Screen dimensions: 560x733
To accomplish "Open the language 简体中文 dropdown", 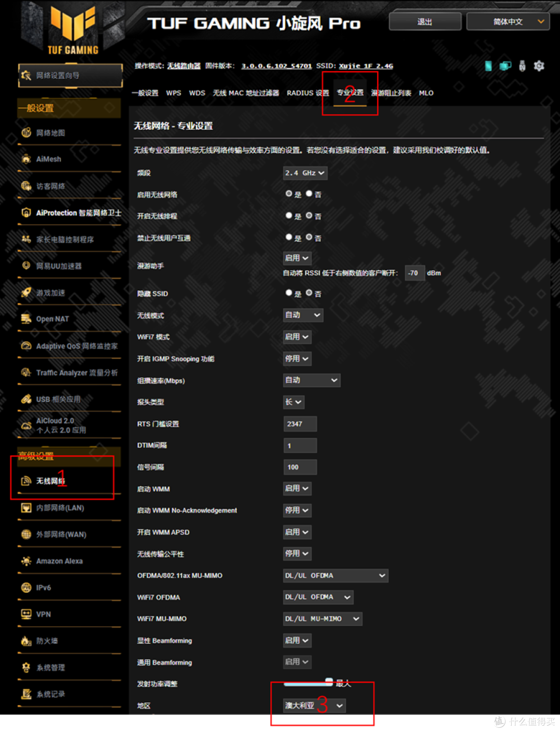I will click(508, 22).
